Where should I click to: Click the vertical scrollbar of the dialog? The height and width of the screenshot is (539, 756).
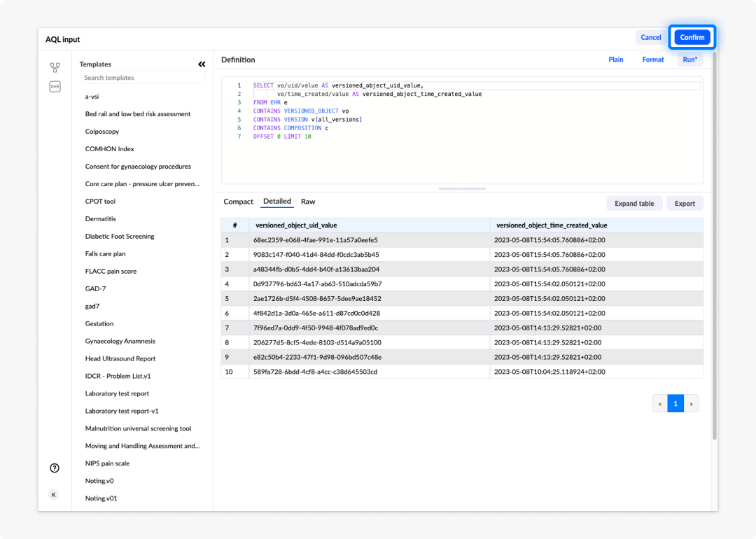[715, 246]
